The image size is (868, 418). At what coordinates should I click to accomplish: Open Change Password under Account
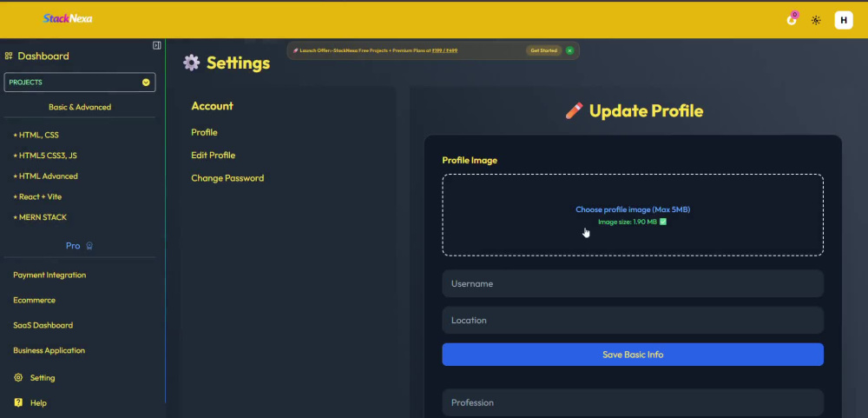(227, 178)
